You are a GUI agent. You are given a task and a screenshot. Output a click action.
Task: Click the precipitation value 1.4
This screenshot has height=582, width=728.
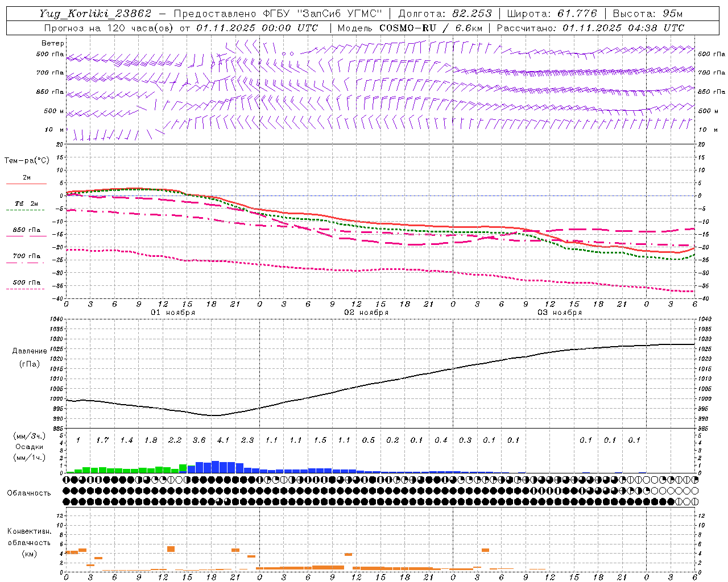[126, 440]
